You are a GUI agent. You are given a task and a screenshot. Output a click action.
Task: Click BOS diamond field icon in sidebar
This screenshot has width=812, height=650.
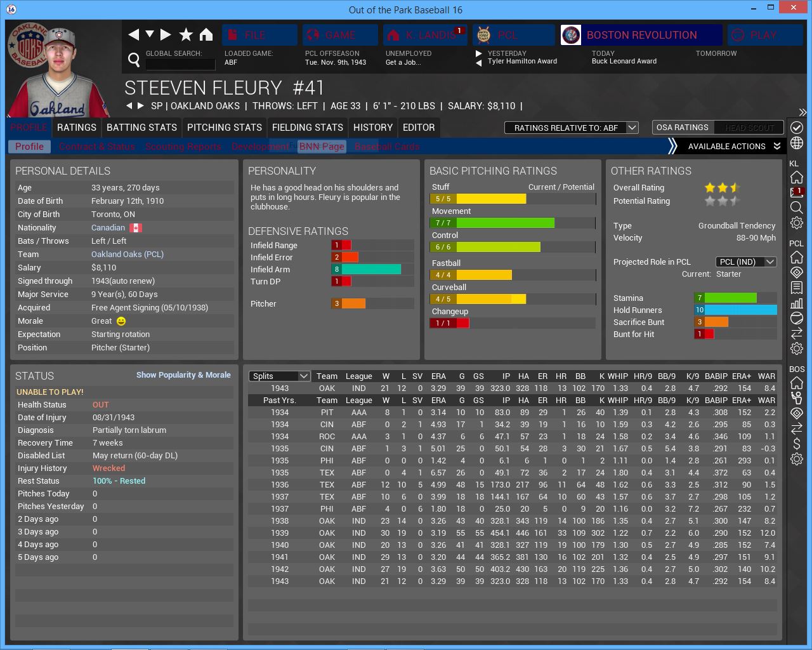click(797, 413)
